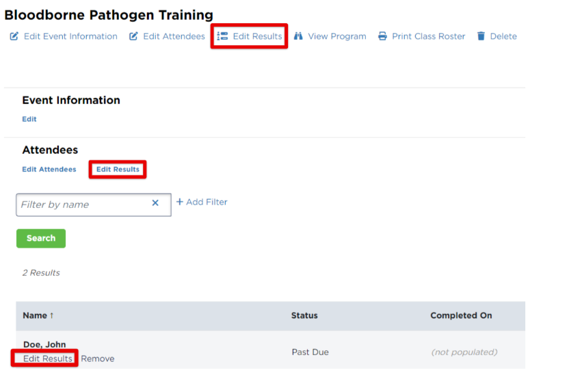Viewport: 578px width, 392px height.
Task: Click Edit under Event Information
Action: click(x=29, y=119)
